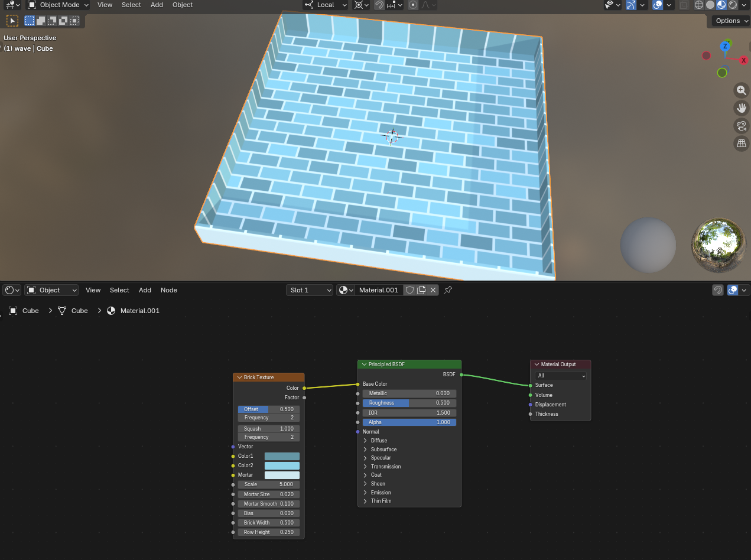Click the Offset slider in Brick Texture
751x560 pixels.
coord(269,409)
